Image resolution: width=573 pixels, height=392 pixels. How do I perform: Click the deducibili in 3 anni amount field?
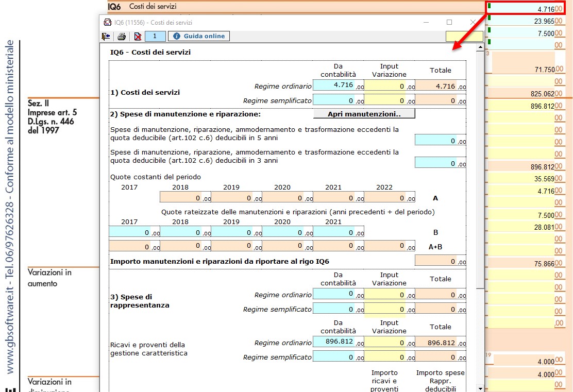click(441, 163)
